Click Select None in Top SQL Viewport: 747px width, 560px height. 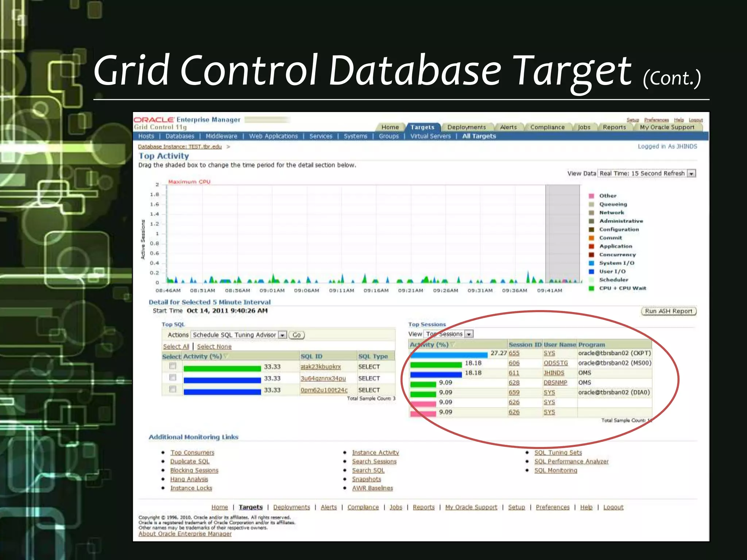click(x=214, y=346)
